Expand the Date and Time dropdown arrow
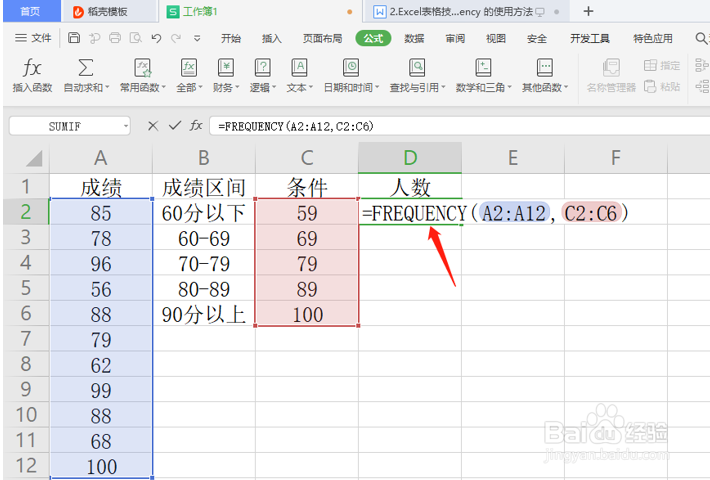Screen dimensions: 710x480 tap(377, 87)
